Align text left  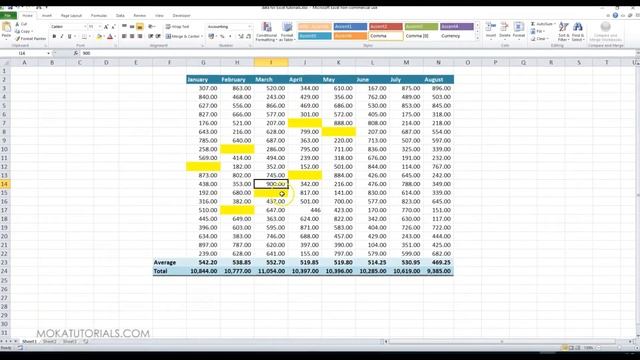click(124, 36)
